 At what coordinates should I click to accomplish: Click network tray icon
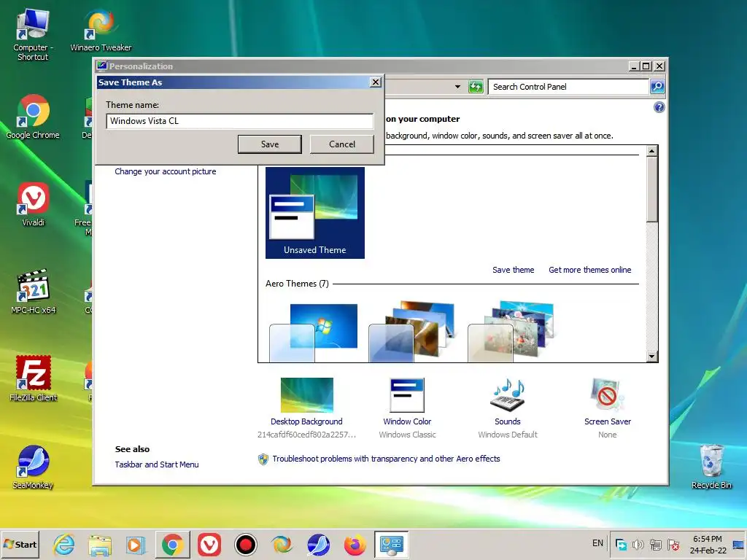[656, 545]
